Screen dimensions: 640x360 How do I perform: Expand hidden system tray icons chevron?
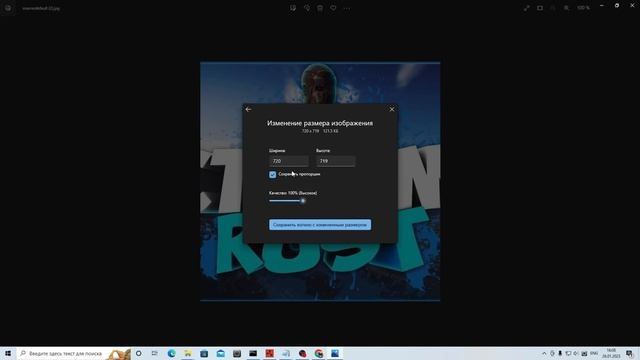point(544,353)
